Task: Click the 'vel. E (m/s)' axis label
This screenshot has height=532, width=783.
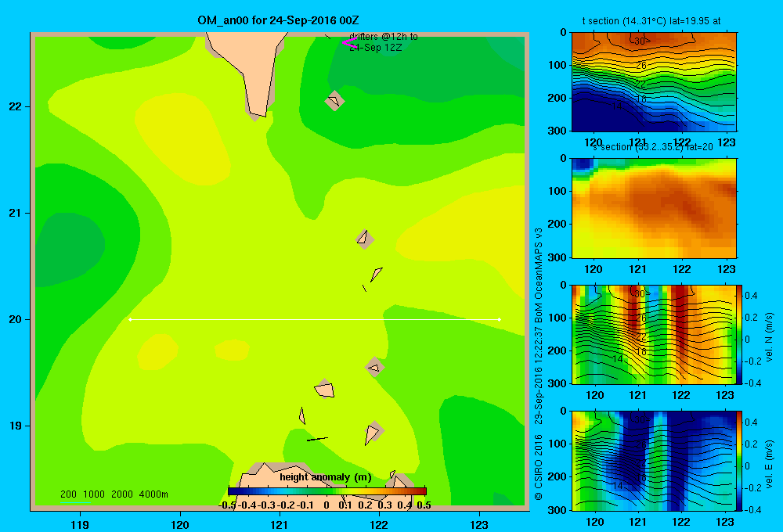Action: pyautogui.click(x=769, y=464)
